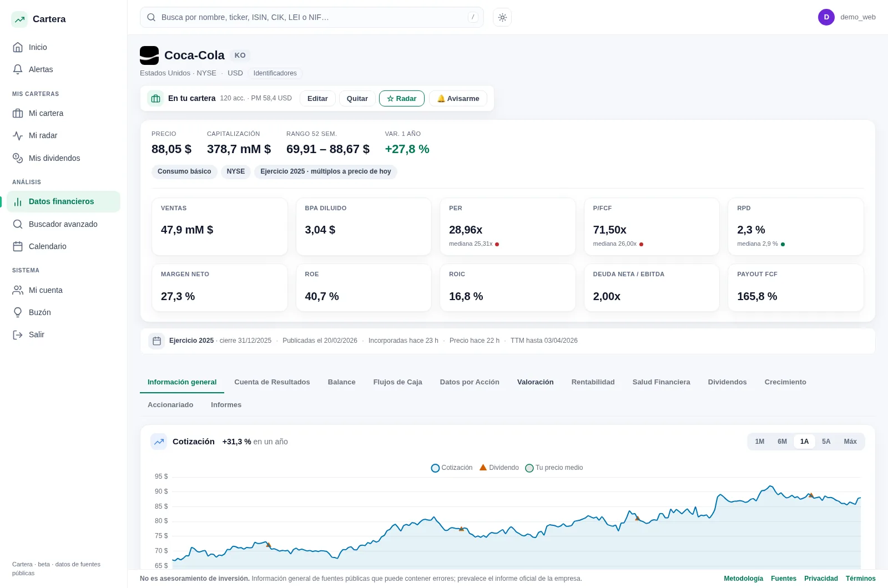
Task: Open Mis dividendos coins icon
Action: click(18, 158)
